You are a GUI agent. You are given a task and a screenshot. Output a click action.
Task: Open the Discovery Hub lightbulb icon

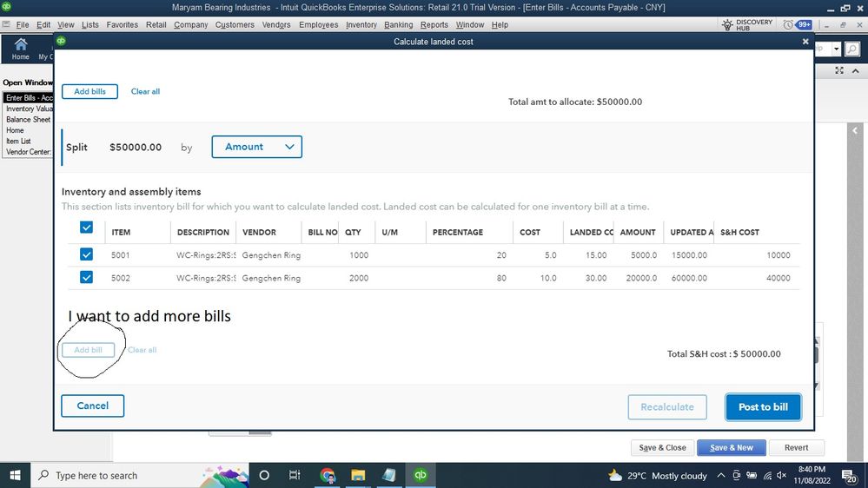[727, 25]
